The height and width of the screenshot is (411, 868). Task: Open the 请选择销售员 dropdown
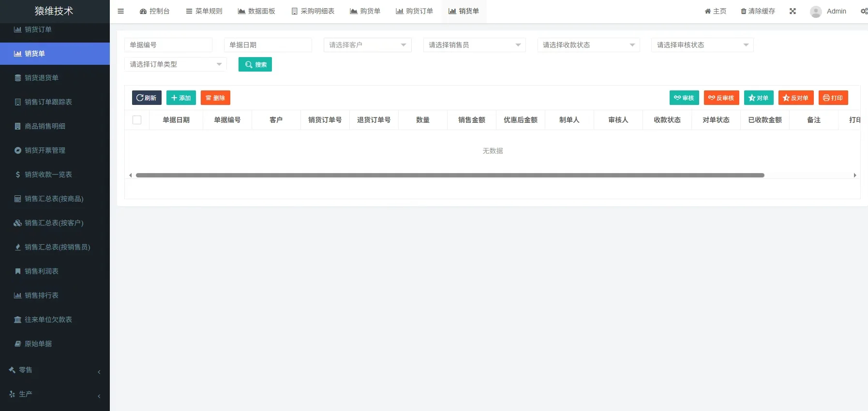tap(475, 45)
